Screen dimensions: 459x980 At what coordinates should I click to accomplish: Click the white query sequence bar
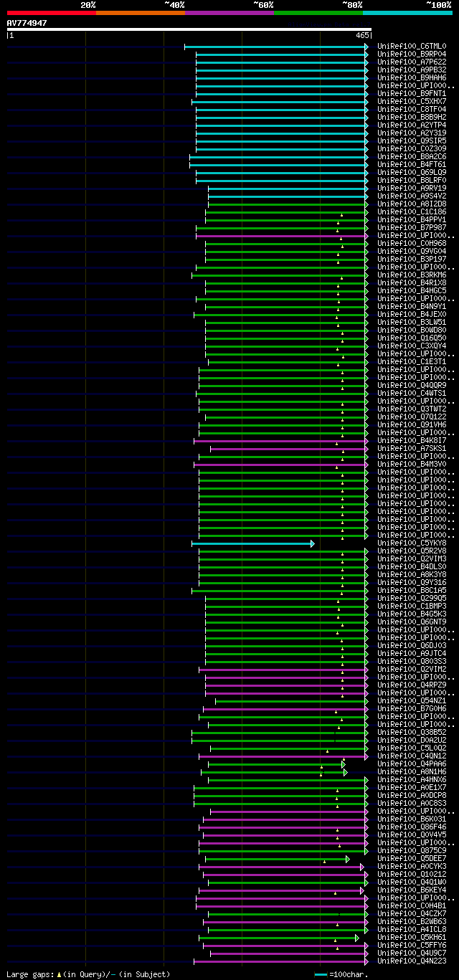click(189, 29)
